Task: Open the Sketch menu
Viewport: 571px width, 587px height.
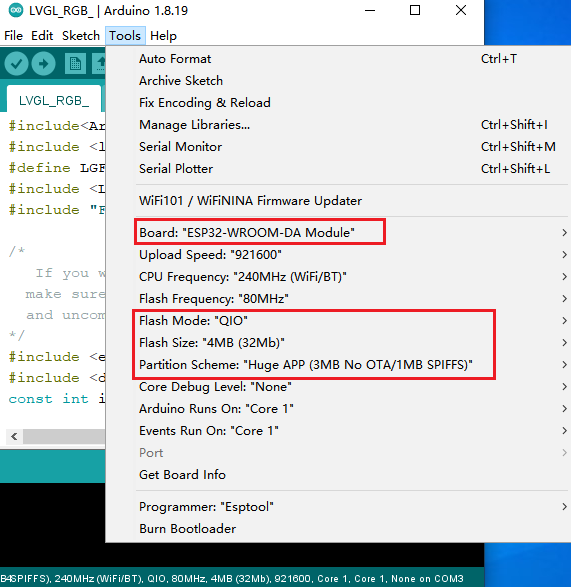Action: point(81,36)
